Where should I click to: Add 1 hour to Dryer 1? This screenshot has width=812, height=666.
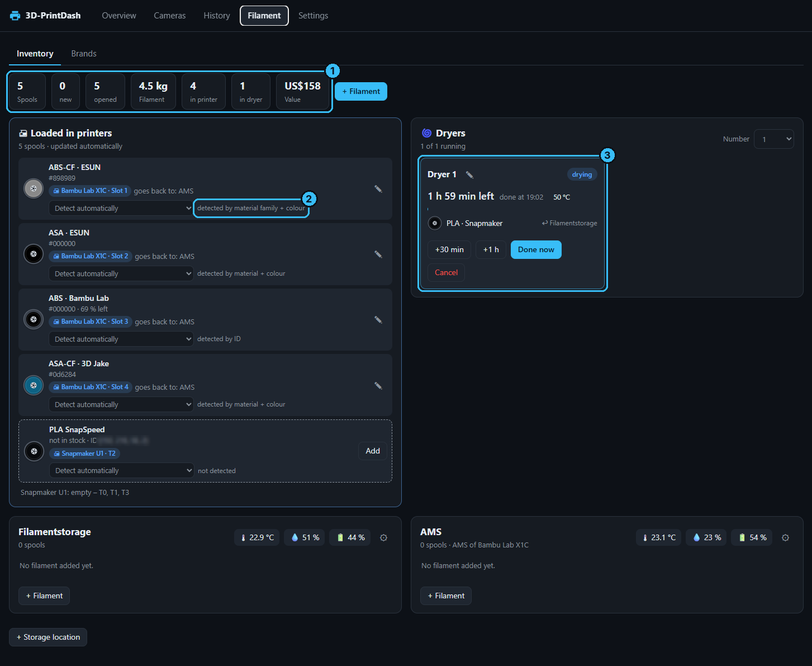491,250
